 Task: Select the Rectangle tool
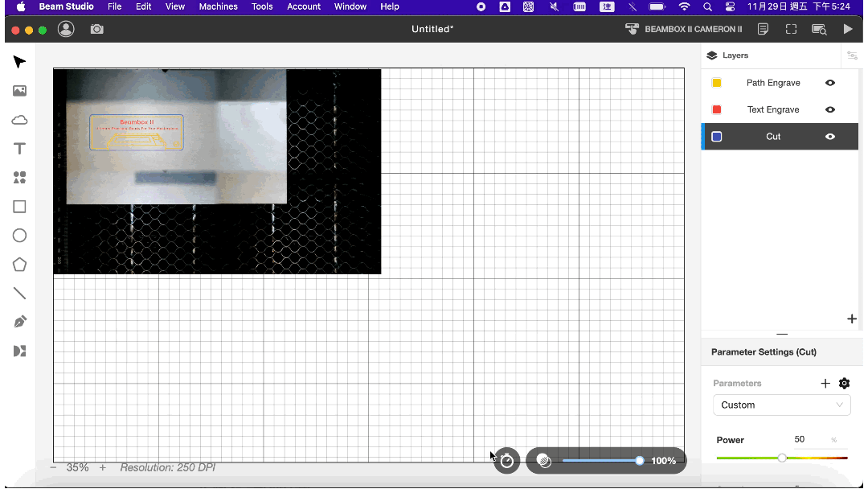pyautogui.click(x=19, y=207)
